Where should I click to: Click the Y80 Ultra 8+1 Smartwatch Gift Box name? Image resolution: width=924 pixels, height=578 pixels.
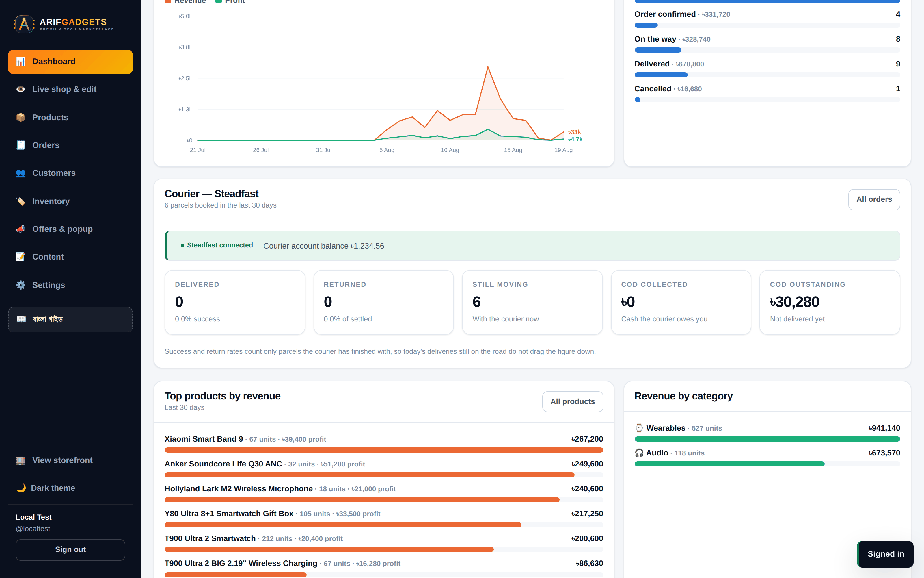[229, 513]
